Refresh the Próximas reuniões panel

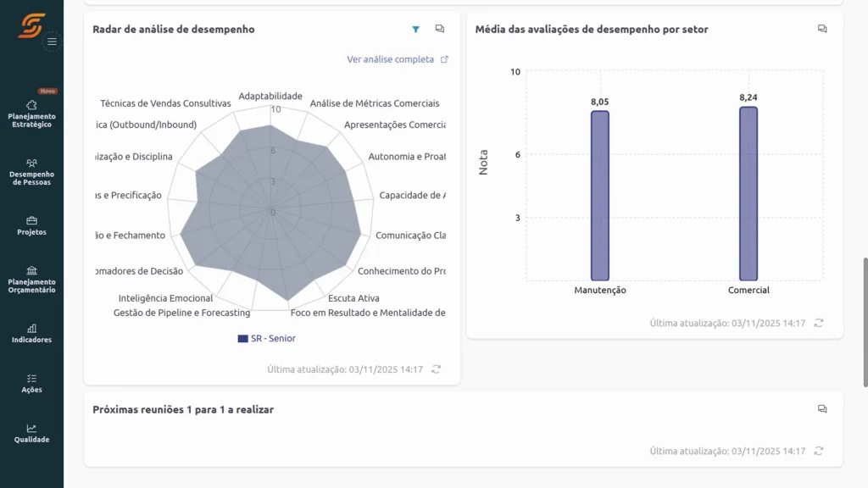click(817, 452)
